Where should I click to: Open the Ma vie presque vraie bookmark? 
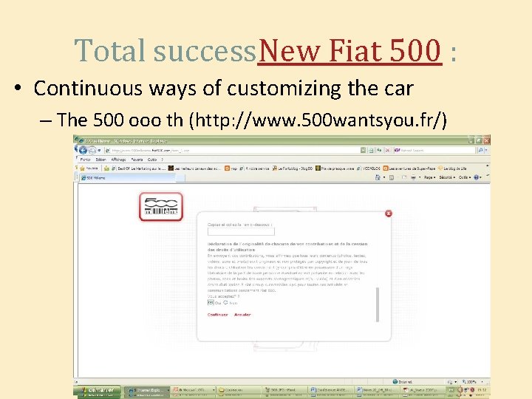335,168
